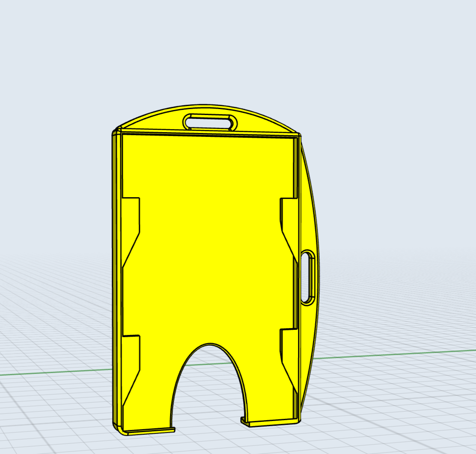Click the top lanyard slot hole

pyautogui.click(x=210, y=122)
